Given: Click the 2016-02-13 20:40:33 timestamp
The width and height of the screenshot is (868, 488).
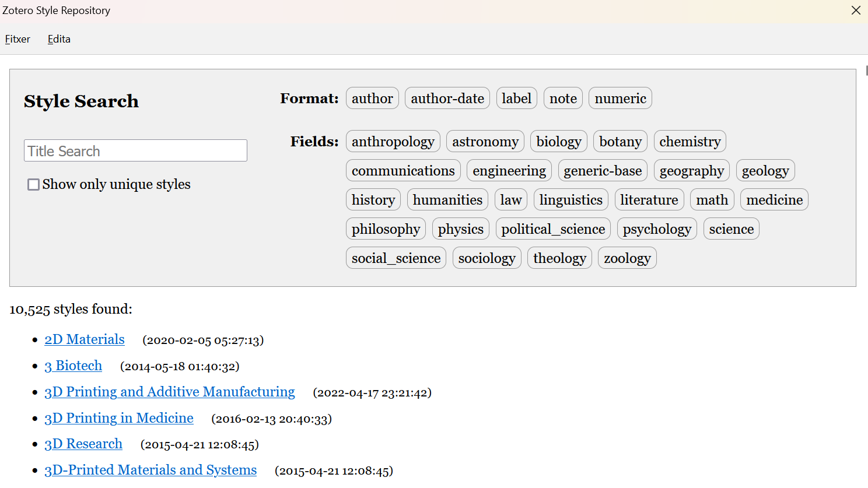Looking at the screenshot, I should pyautogui.click(x=271, y=419).
